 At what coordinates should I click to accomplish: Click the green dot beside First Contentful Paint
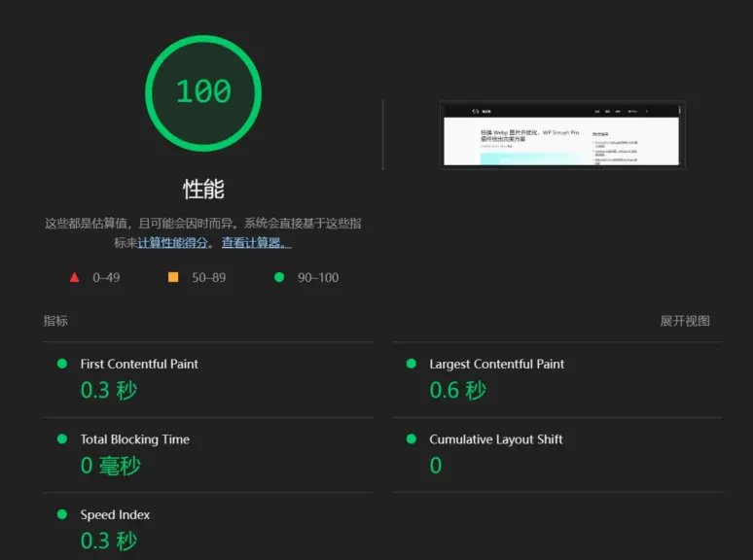click(x=62, y=364)
